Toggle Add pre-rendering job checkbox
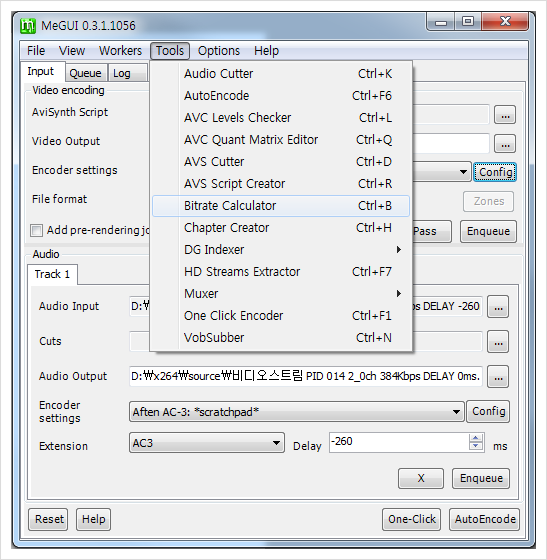The image size is (547, 560). tap(36, 230)
